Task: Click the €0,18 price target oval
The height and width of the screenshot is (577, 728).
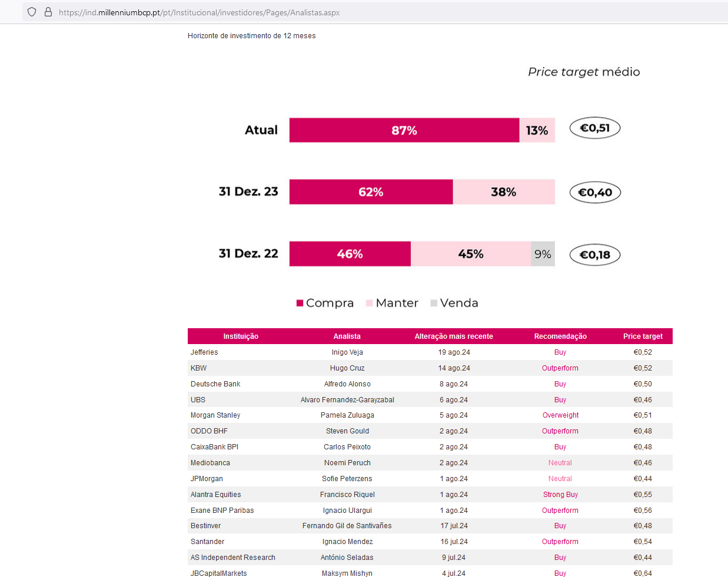Action: (x=595, y=255)
